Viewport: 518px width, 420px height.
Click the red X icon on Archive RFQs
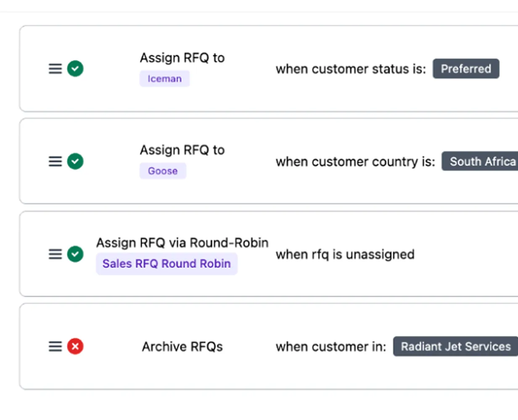[76, 346]
